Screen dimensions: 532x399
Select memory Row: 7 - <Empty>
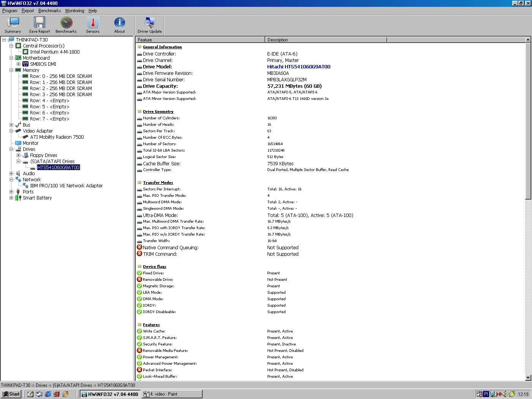tap(49, 119)
